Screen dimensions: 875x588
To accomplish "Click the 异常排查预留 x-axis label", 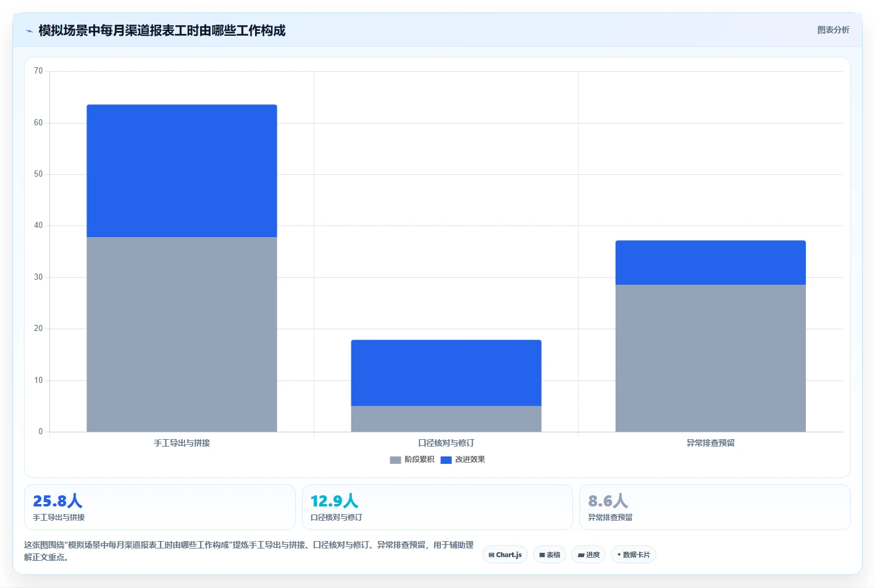I will [x=710, y=443].
